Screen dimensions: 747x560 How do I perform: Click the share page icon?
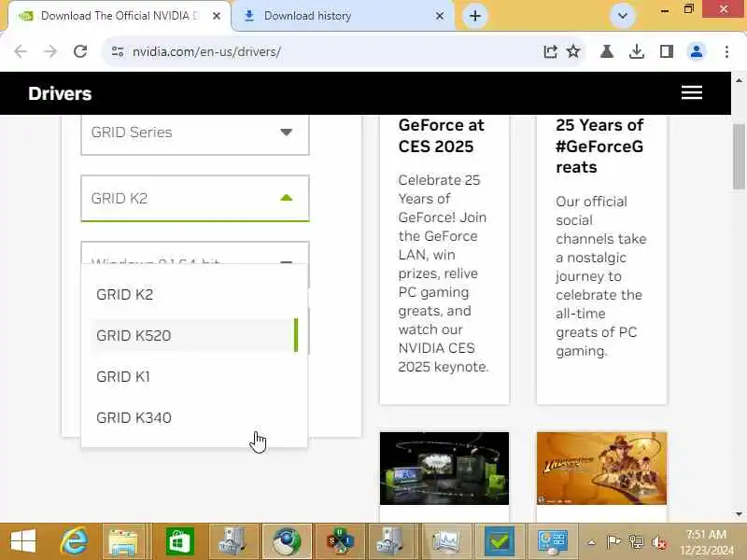pyautogui.click(x=550, y=51)
